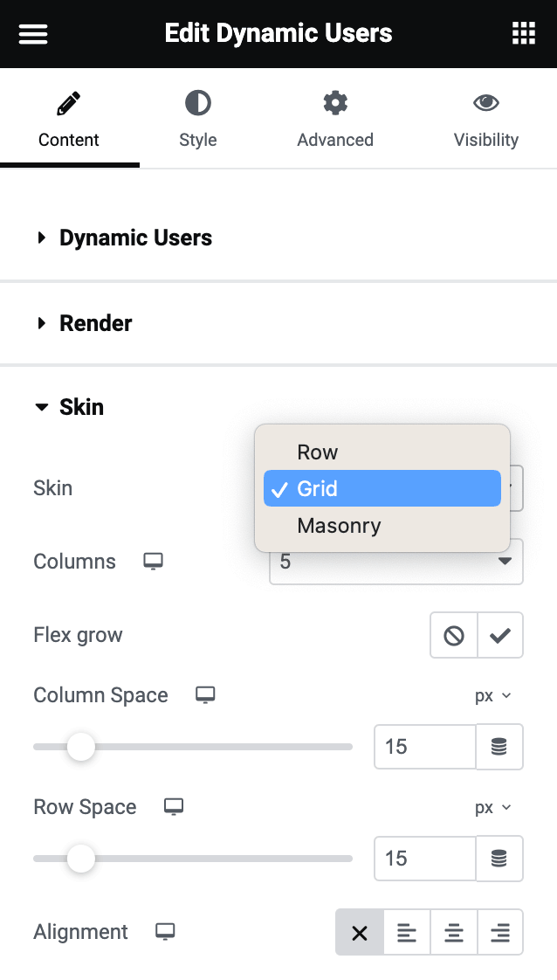Clear alignment with the X button

coord(359,932)
